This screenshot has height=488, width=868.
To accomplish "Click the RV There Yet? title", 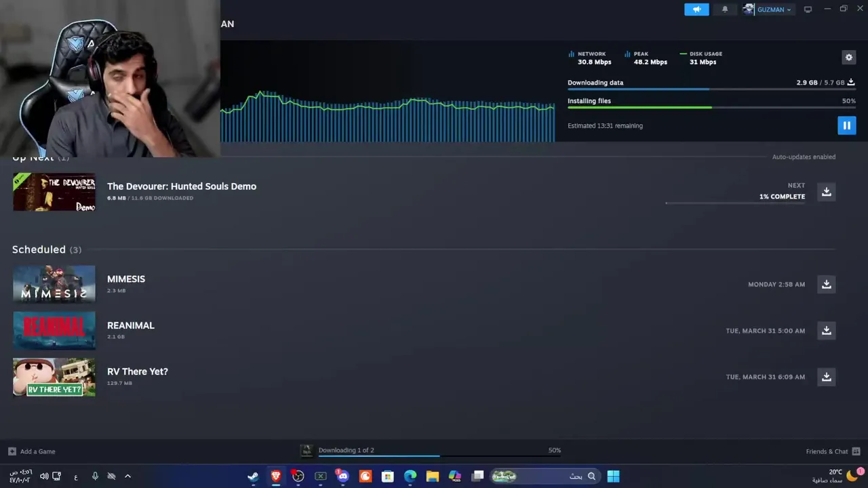I will coord(138,371).
